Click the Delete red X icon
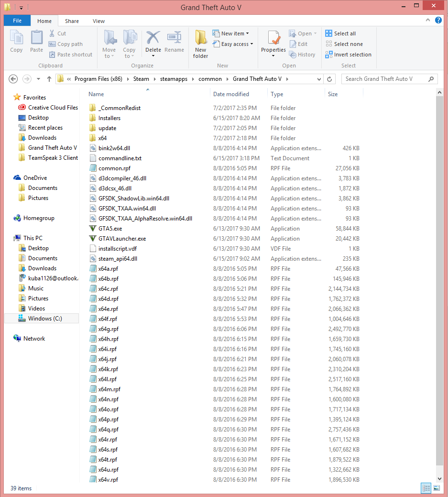448x497 pixels. tap(153, 38)
